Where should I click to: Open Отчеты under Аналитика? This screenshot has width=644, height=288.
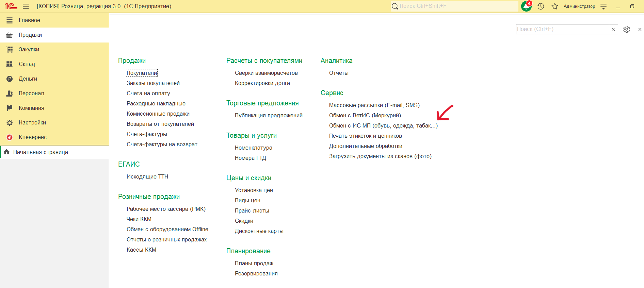coord(339,73)
